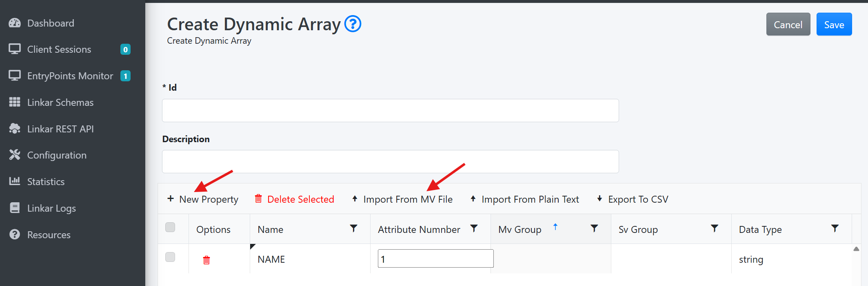
Task: Toggle the select-all checkbox in table header
Action: tap(170, 227)
